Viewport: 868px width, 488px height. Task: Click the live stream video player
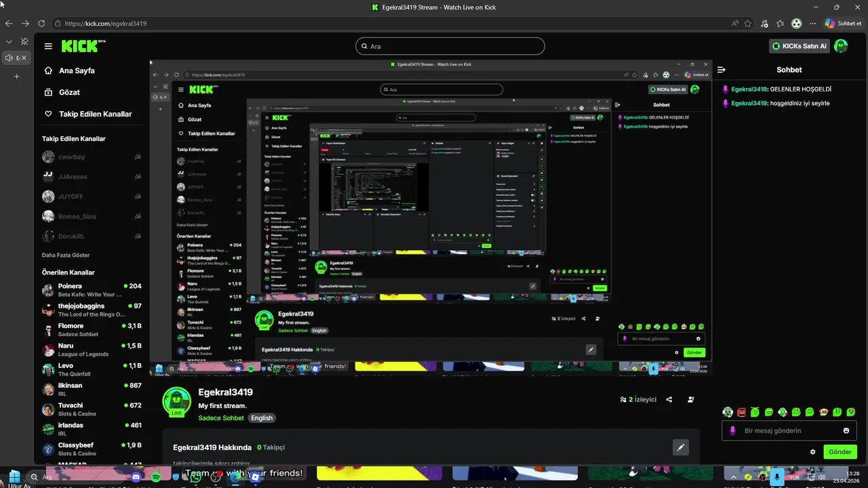tap(431, 217)
